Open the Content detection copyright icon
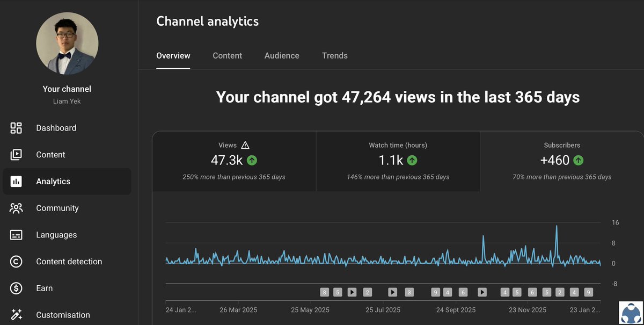 16,262
